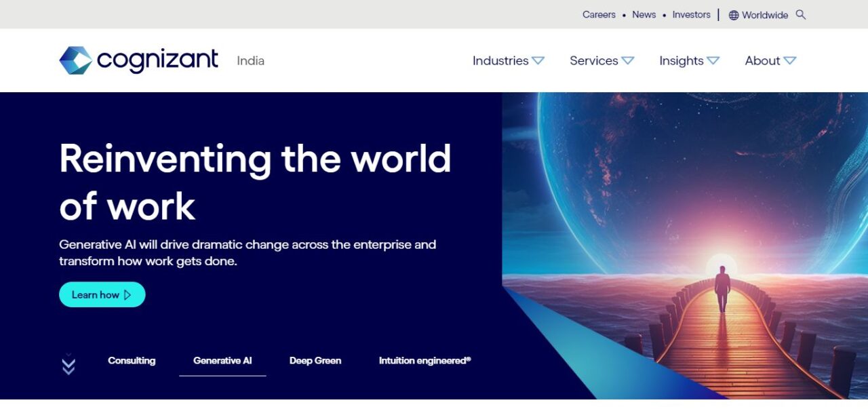Expand the Services dropdown menu
This screenshot has width=868, height=409.
coord(602,60)
